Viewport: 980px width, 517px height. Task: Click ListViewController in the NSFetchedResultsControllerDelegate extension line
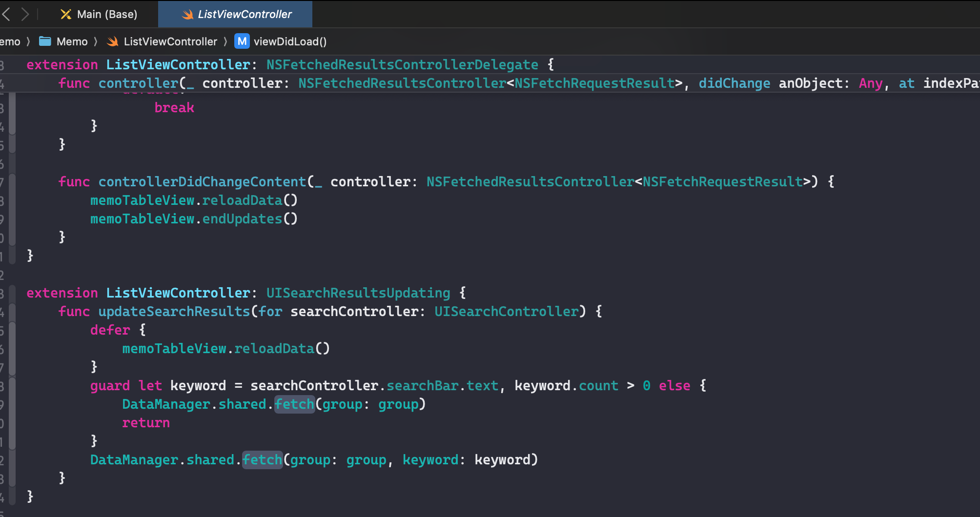coord(178,64)
